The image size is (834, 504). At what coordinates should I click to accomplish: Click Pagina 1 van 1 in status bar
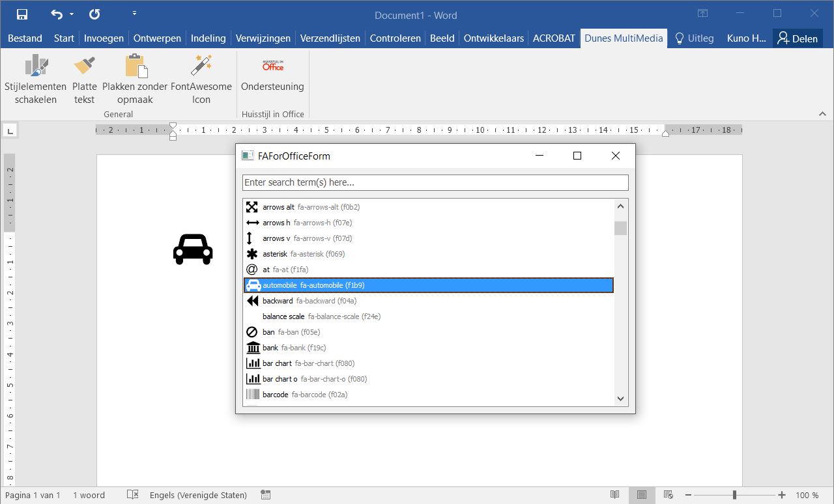click(33, 495)
